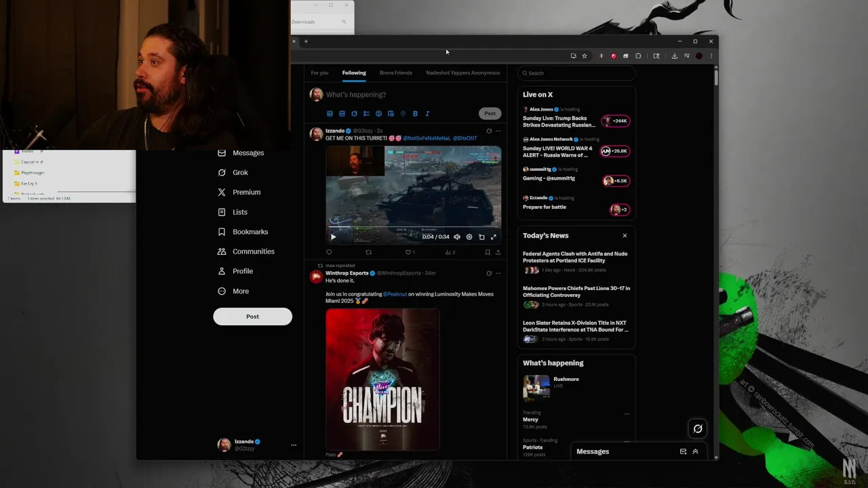This screenshot has height=488, width=868.
Task: Open Rushmore live thumbnail
Action: [536, 388]
